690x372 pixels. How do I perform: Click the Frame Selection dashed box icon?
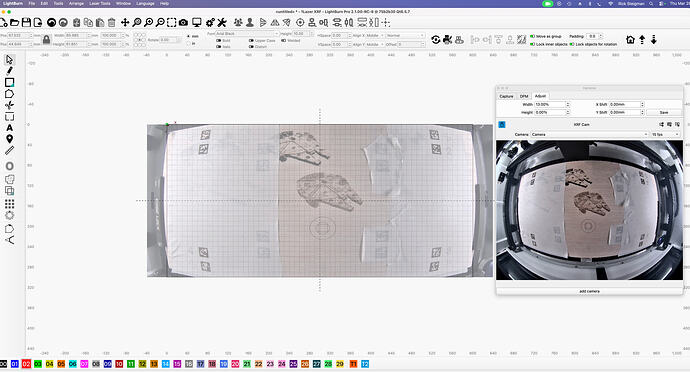point(172,22)
